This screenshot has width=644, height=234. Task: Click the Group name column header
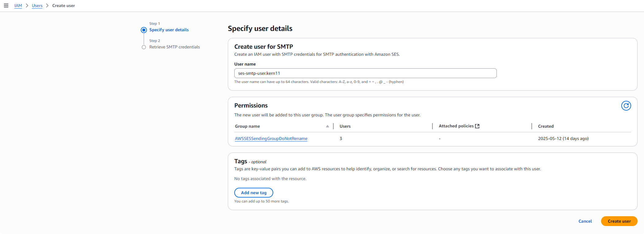pos(247,126)
